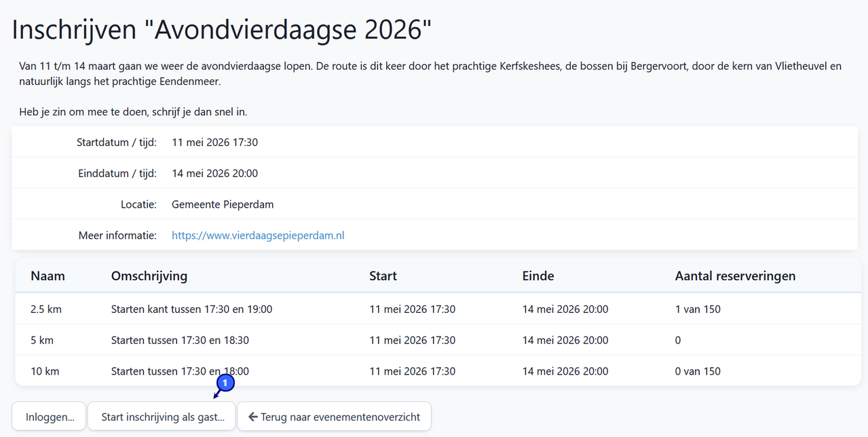Screen dimensions: 868x437
Task: Click the Start column header
Action: coord(383,275)
